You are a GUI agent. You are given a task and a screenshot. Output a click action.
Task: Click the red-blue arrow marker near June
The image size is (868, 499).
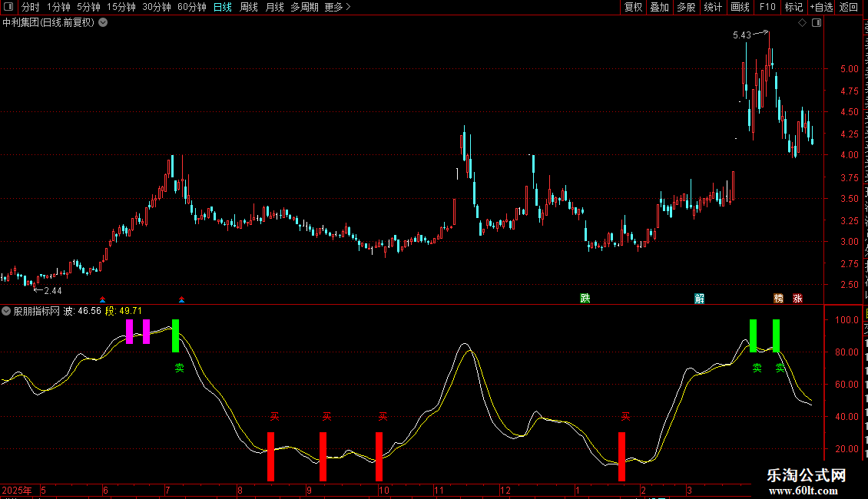pos(102,300)
